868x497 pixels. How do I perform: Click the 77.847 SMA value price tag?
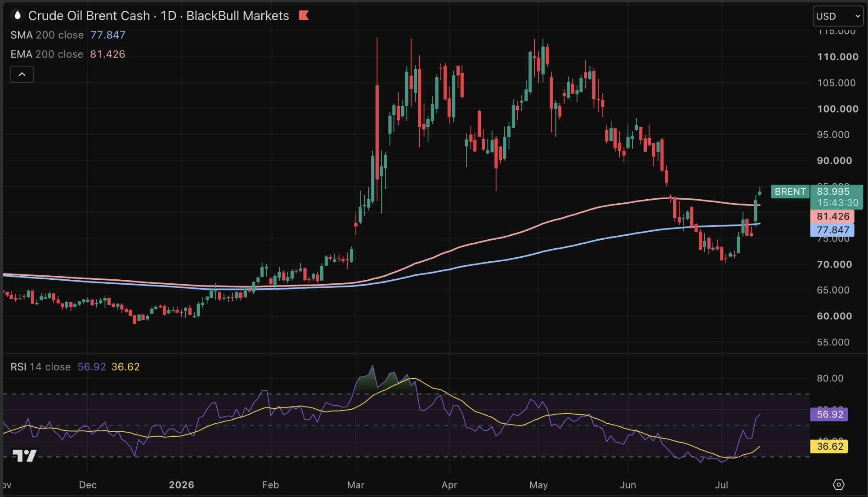832,230
